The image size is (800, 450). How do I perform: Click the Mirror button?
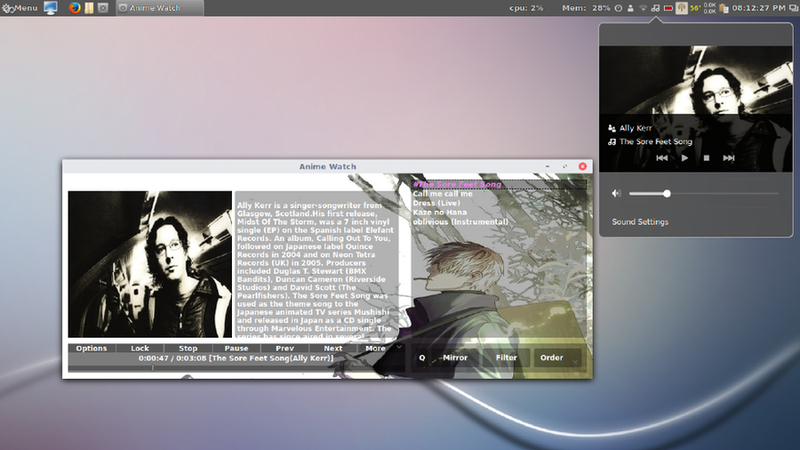point(455,358)
